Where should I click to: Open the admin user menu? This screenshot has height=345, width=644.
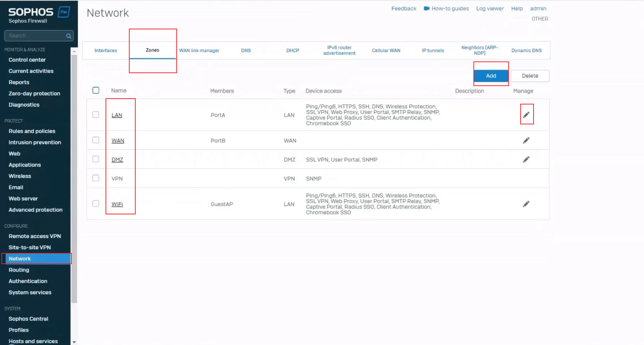pos(538,8)
